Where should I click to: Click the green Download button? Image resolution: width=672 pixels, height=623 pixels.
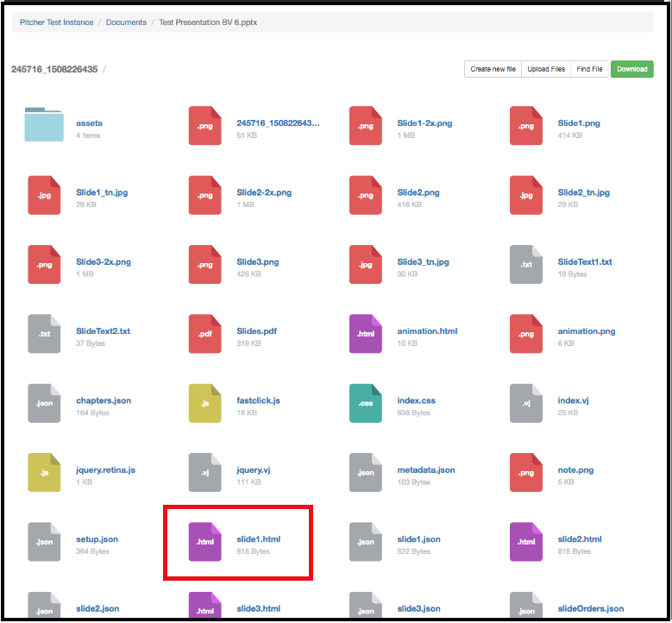(x=631, y=69)
